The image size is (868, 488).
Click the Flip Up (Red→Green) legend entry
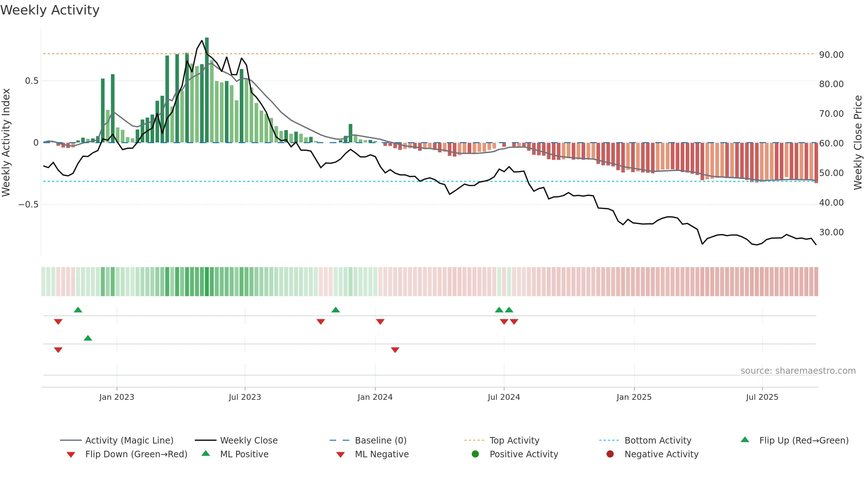pyautogui.click(x=795, y=440)
